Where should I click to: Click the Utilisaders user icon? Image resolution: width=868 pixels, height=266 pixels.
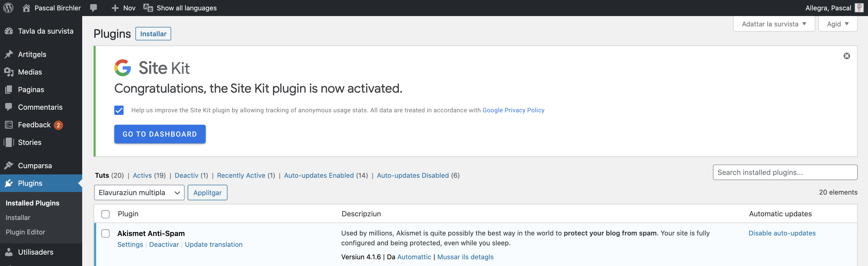tap(9, 252)
